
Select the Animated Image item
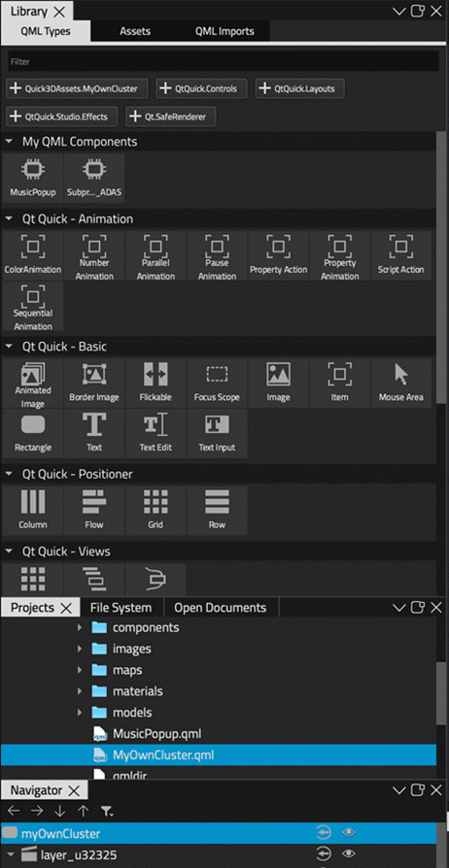33,384
